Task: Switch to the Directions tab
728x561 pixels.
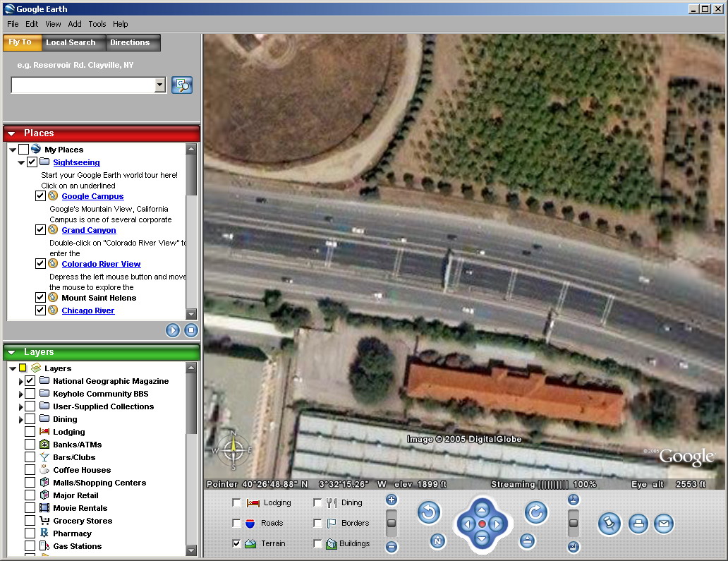Action: (x=130, y=42)
